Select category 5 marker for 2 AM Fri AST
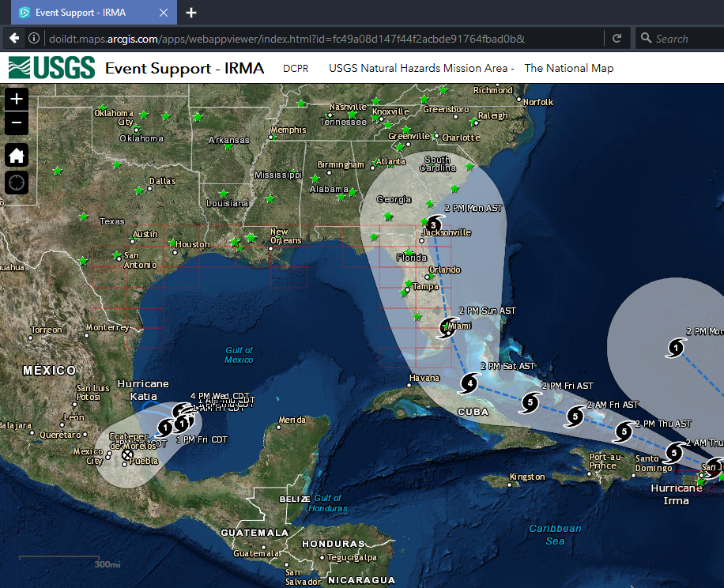The image size is (724, 588). (x=575, y=416)
